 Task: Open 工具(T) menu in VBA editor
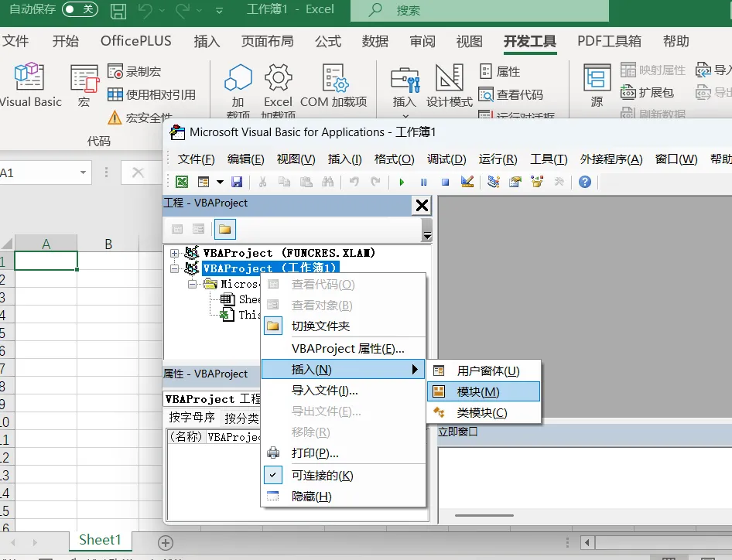tap(549, 159)
